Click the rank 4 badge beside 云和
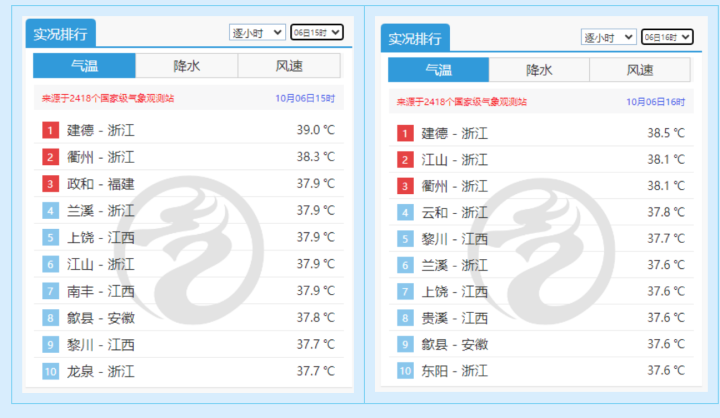Viewport: 720px width, 418px height. point(405,212)
